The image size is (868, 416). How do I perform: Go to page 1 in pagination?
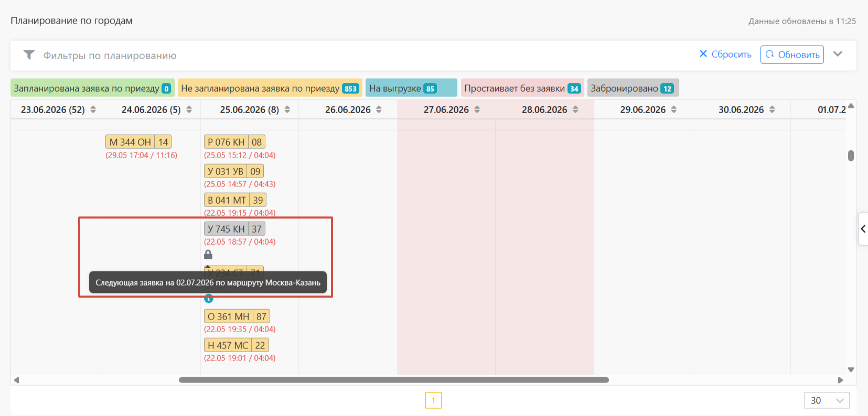point(433,400)
